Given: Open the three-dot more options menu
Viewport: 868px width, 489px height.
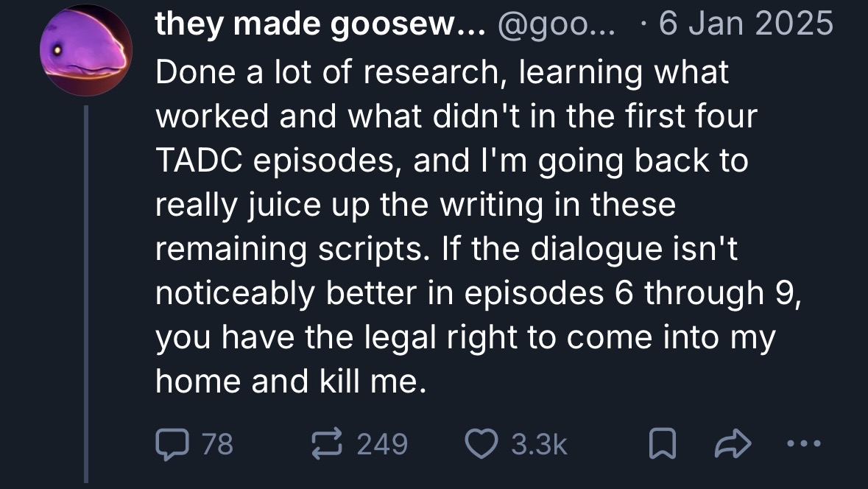Looking at the screenshot, I should tap(803, 443).
